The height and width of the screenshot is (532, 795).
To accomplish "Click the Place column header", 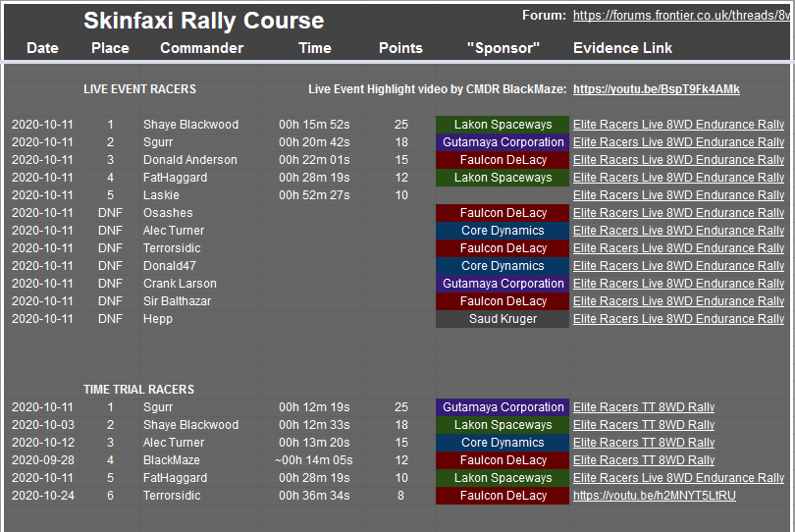I will click(110, 48).
